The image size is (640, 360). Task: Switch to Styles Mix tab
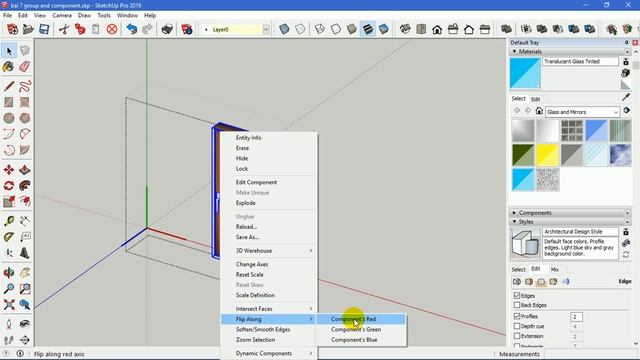pos(554,269)
